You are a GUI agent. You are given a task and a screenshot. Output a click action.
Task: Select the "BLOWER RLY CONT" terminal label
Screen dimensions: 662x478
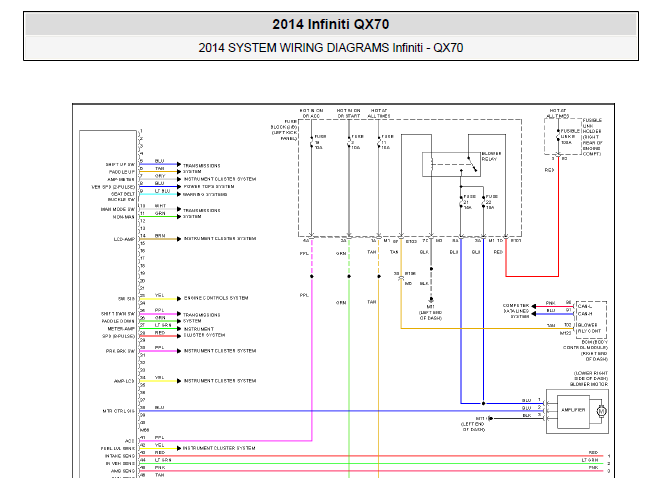point(588,328)
